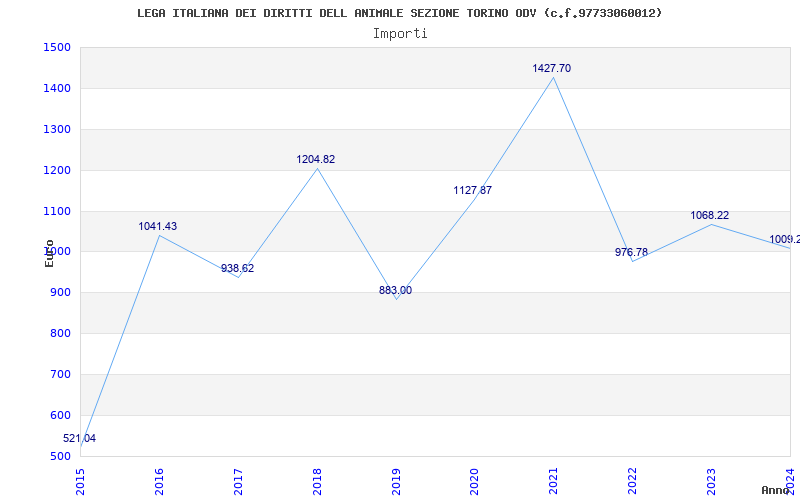The height and width of the screenshot is (500, 800).
Task: Select the 976.78 data label
Action: click(631, 252)
